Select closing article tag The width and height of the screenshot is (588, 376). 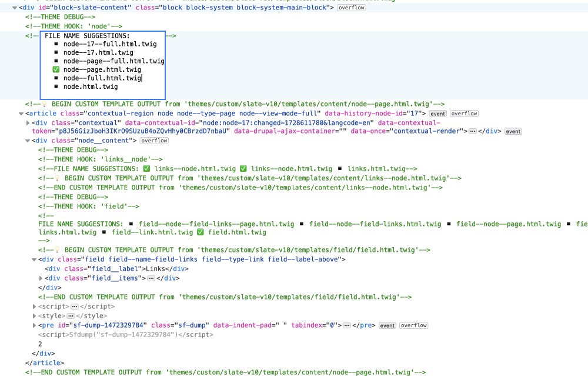(x=45, y=363)
